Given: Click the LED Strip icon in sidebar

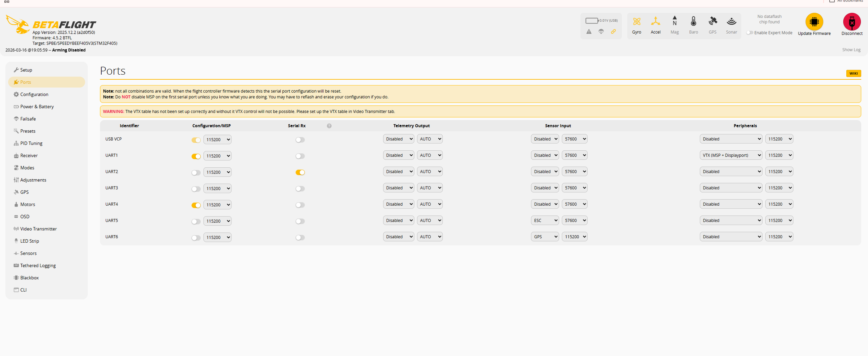Looking at the screenshot, I should (x=16, y=241).
